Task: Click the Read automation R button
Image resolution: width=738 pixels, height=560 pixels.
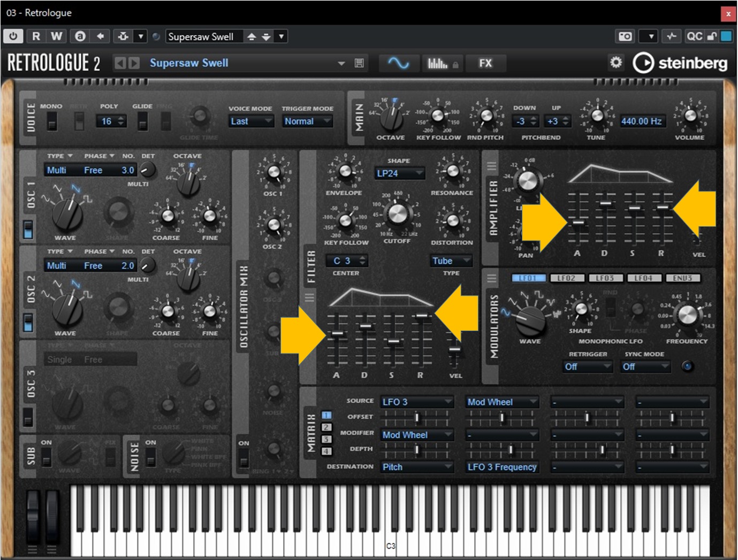Action: tap(36, 36)
